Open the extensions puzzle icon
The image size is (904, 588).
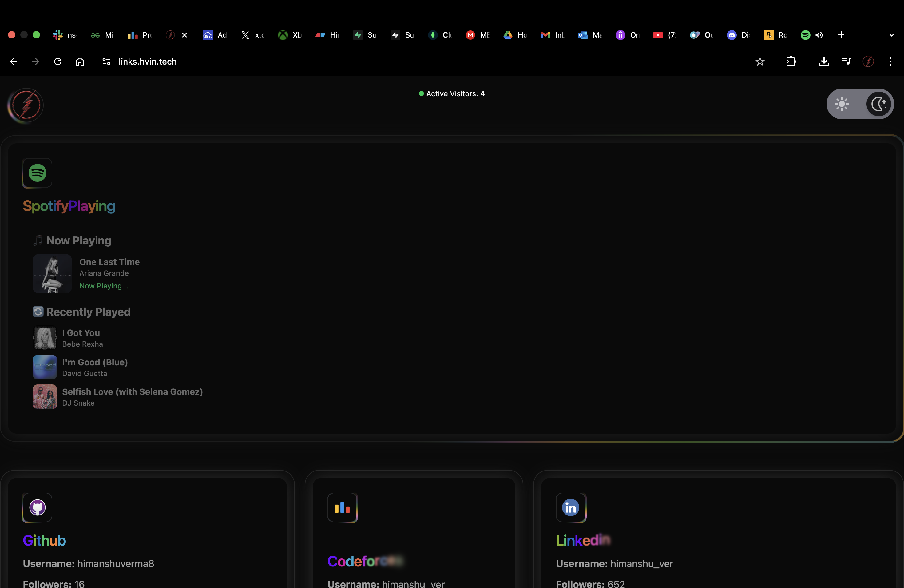tap(791, 62)
